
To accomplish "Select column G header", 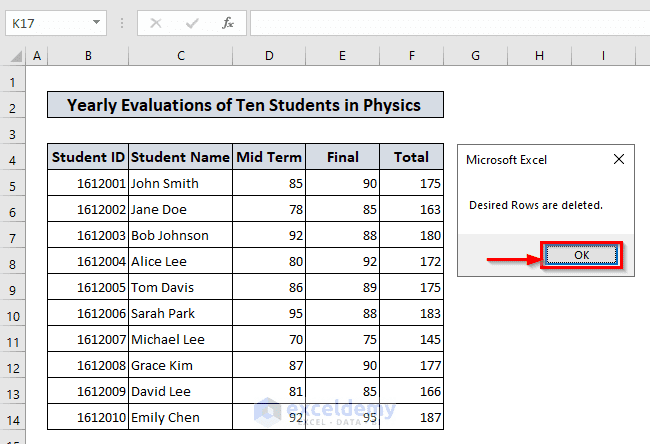I will pos(475,56).
